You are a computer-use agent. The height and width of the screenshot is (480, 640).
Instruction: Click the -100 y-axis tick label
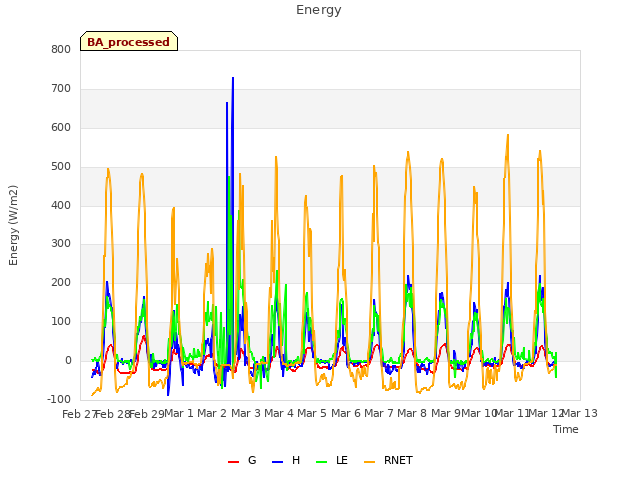tap(59, 399)
